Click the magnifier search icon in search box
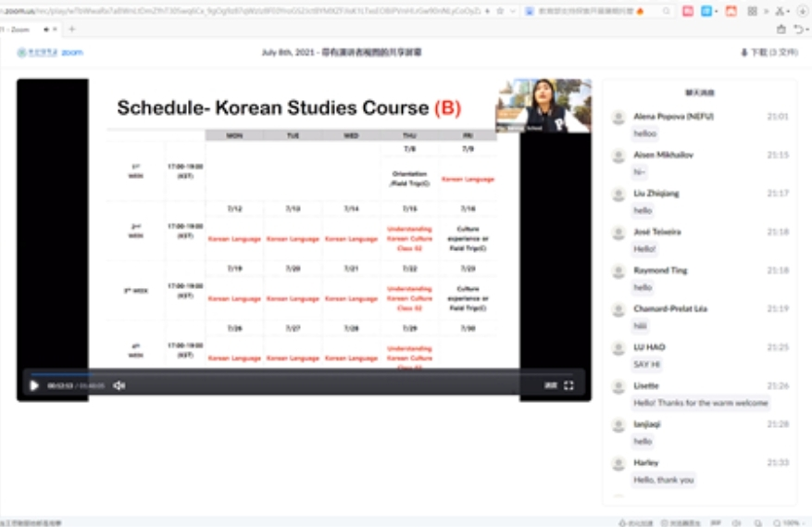 pos(668,11)
